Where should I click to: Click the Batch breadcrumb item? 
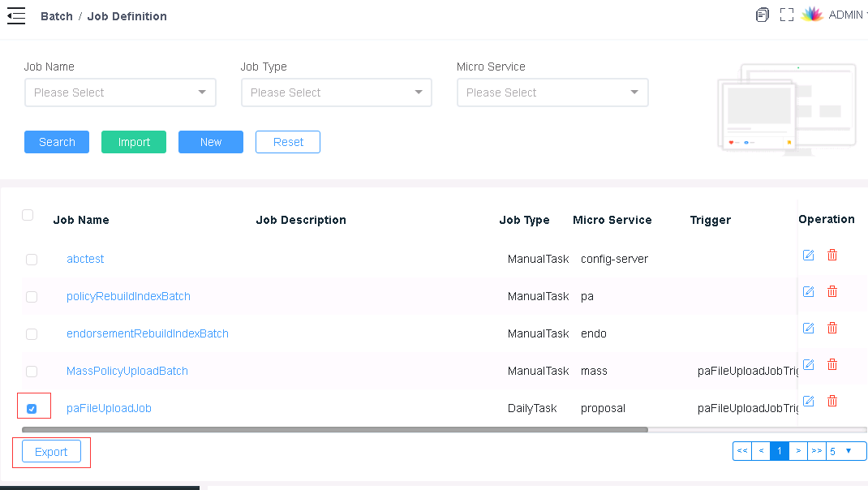click(x=56, y=15)
